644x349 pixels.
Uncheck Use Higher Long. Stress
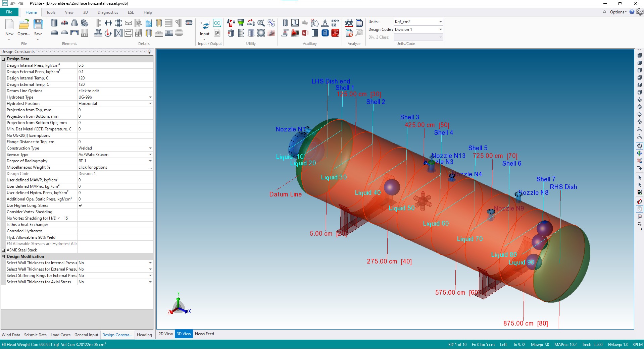click(x=81, y=206)
